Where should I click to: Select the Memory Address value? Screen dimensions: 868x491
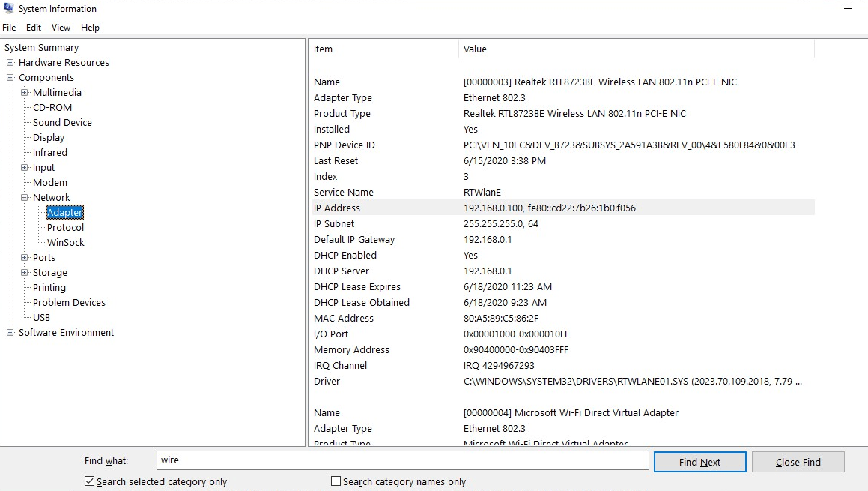[516, 349]
